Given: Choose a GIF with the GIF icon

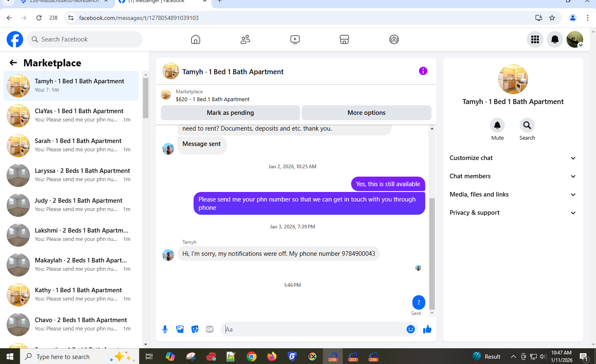Looking at the screenshot, I should click(210, 329).
